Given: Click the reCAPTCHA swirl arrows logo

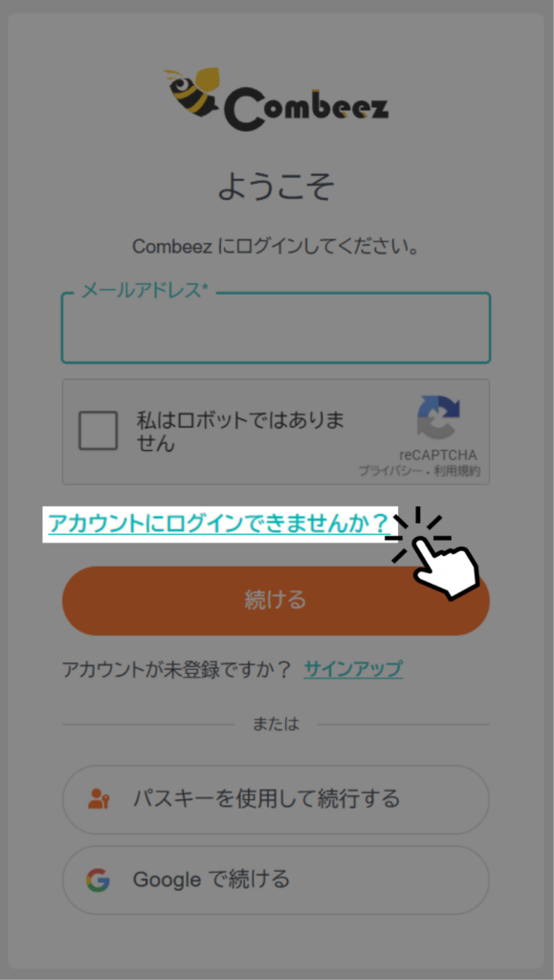Looking at the screenshot, I should (x=438, y=417).
